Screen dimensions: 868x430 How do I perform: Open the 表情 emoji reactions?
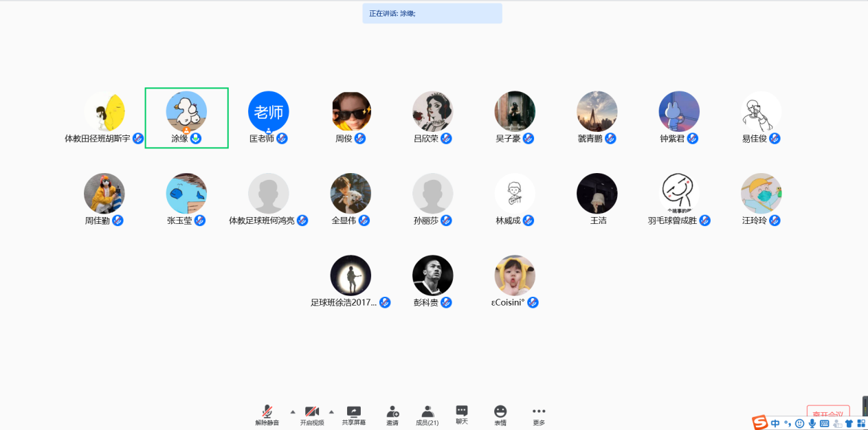click(500, 414)
